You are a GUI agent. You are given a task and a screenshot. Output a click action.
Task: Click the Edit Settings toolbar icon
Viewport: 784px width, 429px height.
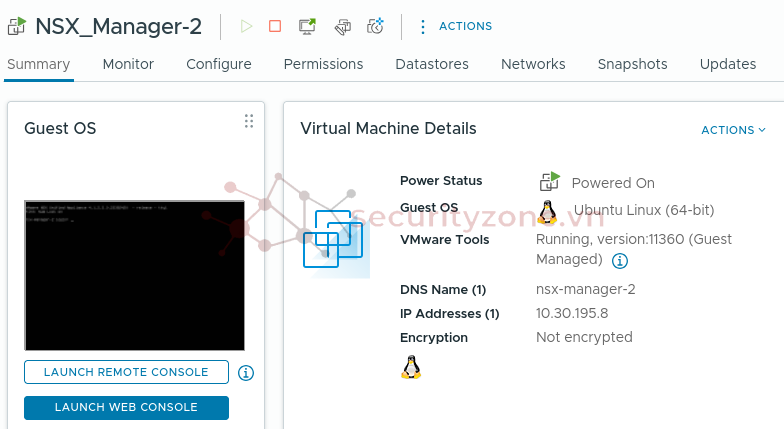(342, 26)
